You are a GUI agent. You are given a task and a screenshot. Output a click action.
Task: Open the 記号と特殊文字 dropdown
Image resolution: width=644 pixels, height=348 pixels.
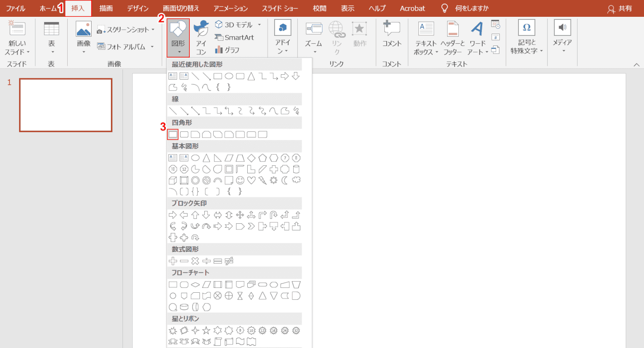(526, 38)
